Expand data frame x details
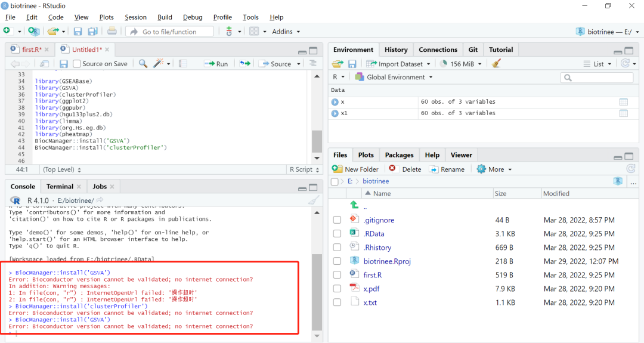 (x=335, y=102)
